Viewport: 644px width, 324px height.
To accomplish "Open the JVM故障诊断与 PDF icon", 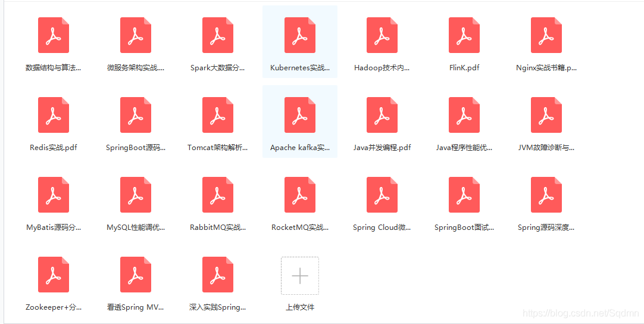I will pos(546,115).
